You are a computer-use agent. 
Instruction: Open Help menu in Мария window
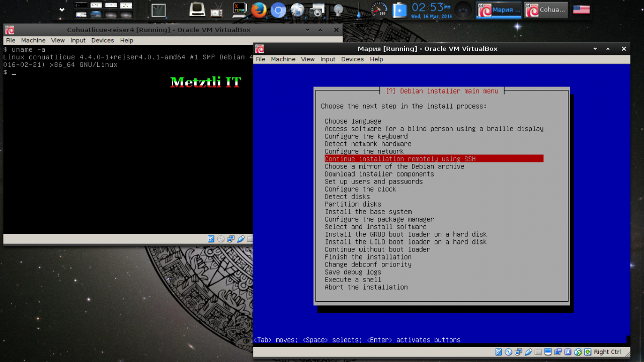tap(377, 59)
